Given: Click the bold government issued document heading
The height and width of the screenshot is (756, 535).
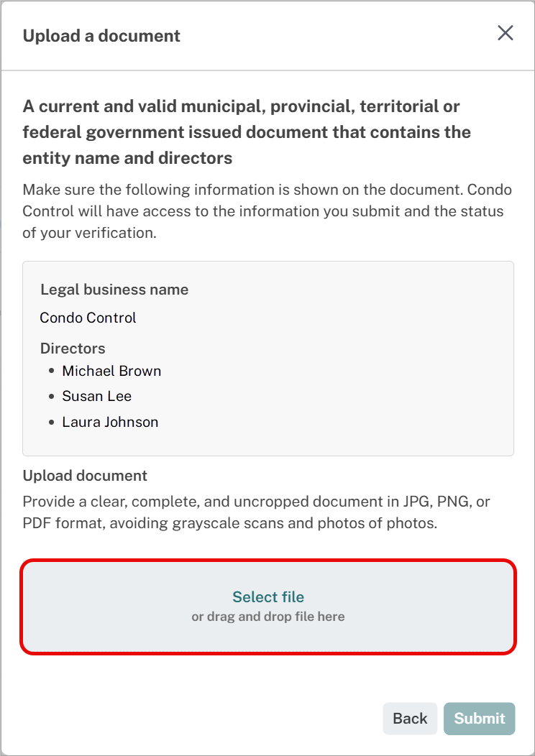Looking at the screenshot, I should click(247, 132).
